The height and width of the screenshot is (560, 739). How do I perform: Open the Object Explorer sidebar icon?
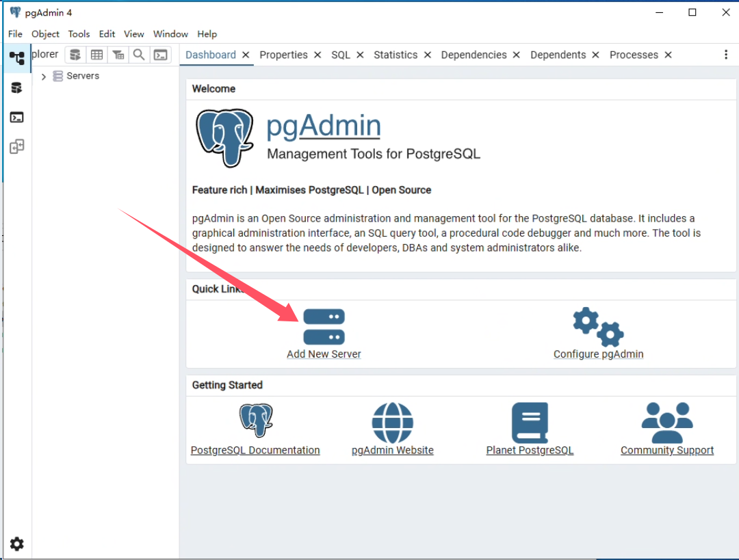[17, 58]
